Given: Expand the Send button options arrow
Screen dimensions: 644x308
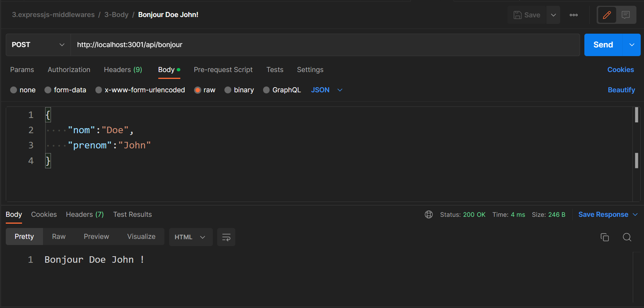Looking at the screenshot, I should pyautogui.click(x=632, y=45).
